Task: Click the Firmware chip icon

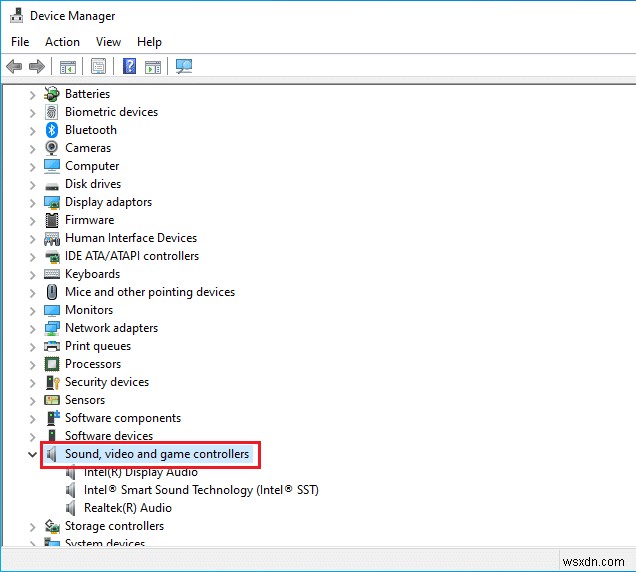Action: coord(52,220)
